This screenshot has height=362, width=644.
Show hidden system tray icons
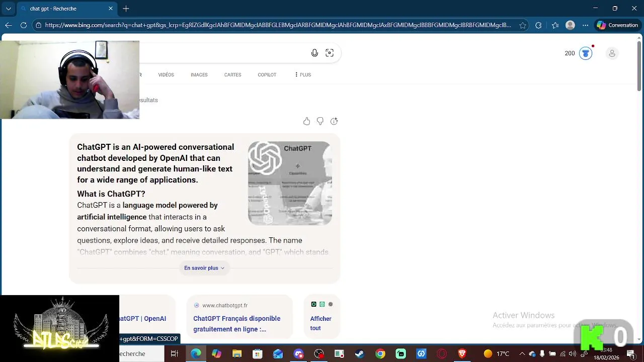click(522, 354)
